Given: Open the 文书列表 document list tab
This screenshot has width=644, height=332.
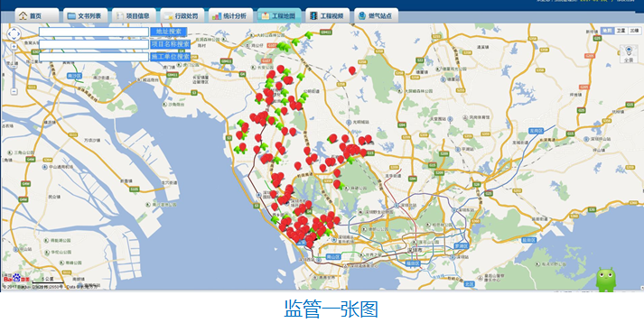Looking at the screenshot, I should 86,16.
